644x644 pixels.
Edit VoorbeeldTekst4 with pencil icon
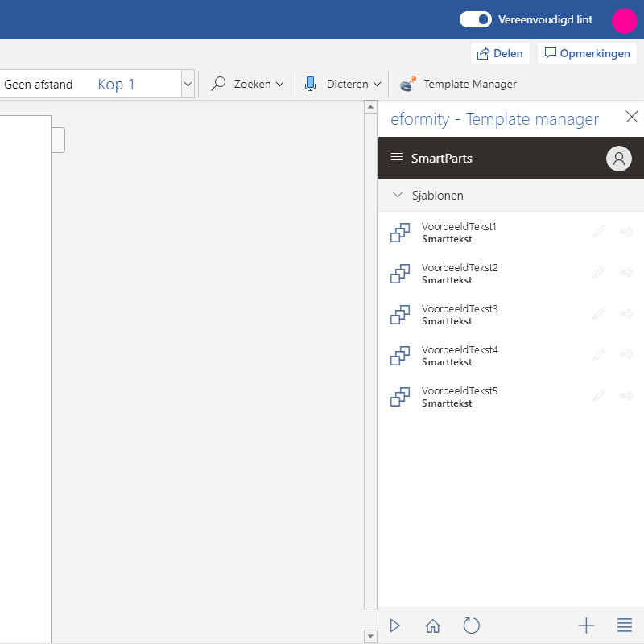coord(599,354)
